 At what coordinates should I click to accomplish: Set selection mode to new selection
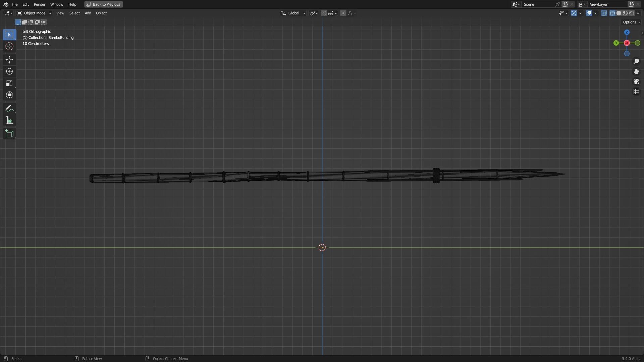click(18, 22)
